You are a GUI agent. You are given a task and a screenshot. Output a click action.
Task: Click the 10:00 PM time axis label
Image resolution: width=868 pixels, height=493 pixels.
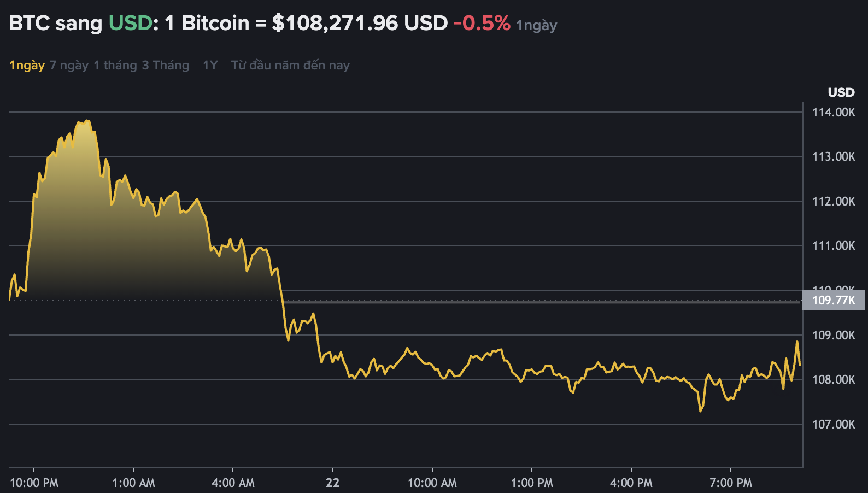(x=34, y=483)
